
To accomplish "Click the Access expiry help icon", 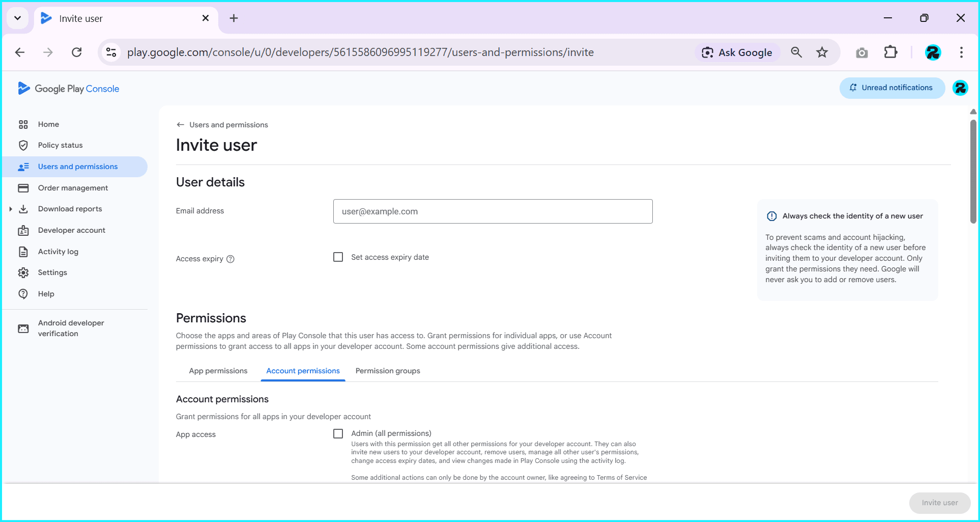I will pos(230,259).
